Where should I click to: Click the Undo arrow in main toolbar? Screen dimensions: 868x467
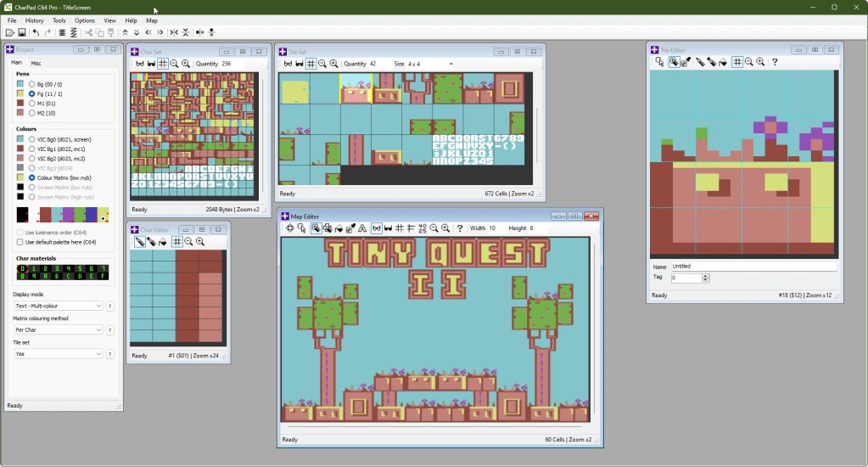36,32
